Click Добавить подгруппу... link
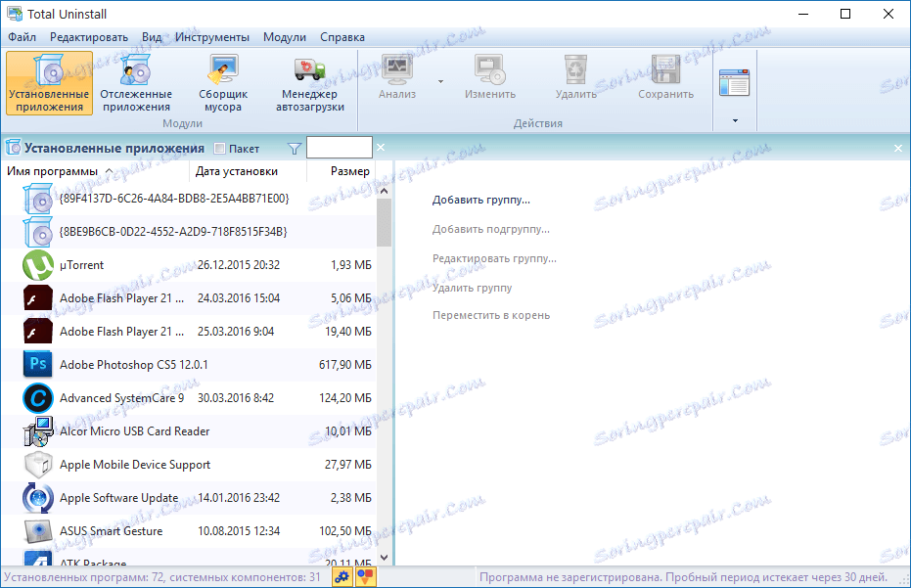This screenshot has width=911, height=588. coord(491,230)
